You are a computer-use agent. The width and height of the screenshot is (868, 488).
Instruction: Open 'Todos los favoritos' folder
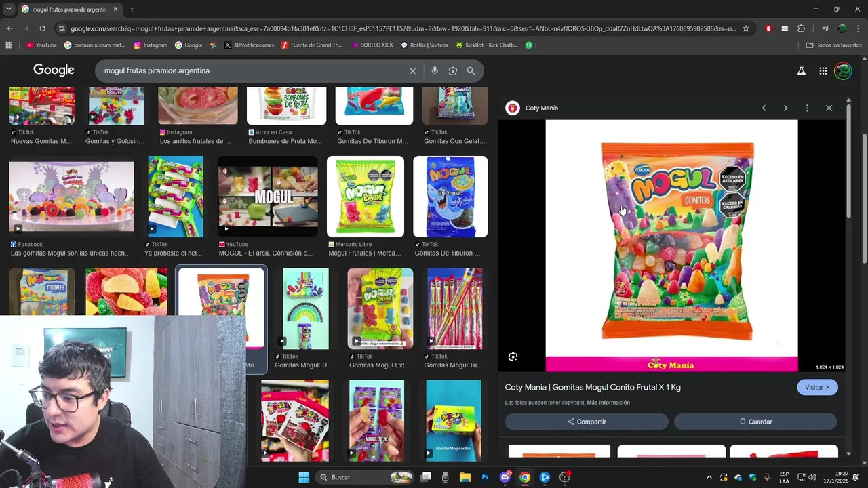point(833,45)
